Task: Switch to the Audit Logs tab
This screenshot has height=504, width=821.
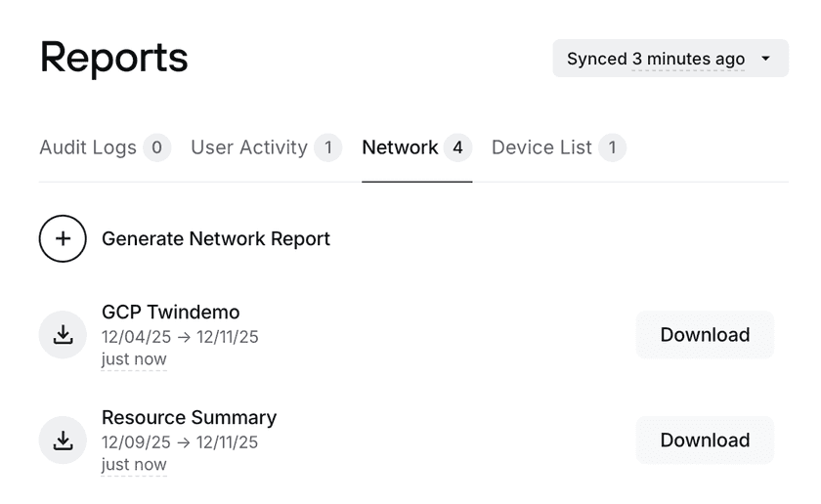Action: coord(88,147)
